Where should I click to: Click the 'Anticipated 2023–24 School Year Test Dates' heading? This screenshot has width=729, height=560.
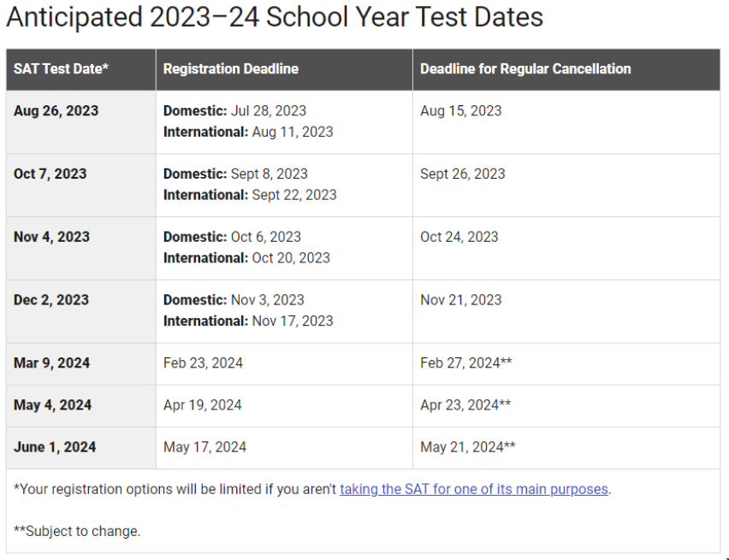[x=275, y=18]
